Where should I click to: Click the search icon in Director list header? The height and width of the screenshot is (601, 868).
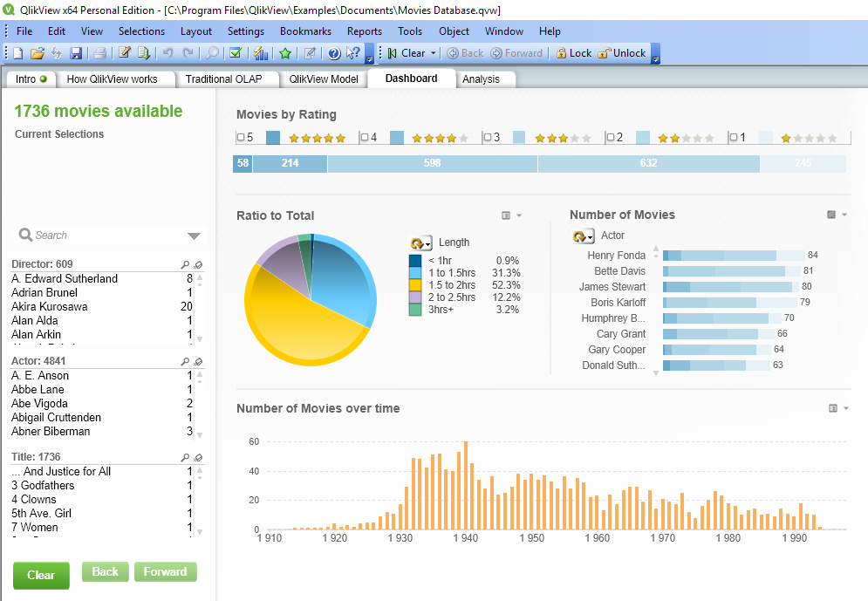pyautogui.click(x=185, y=265)
